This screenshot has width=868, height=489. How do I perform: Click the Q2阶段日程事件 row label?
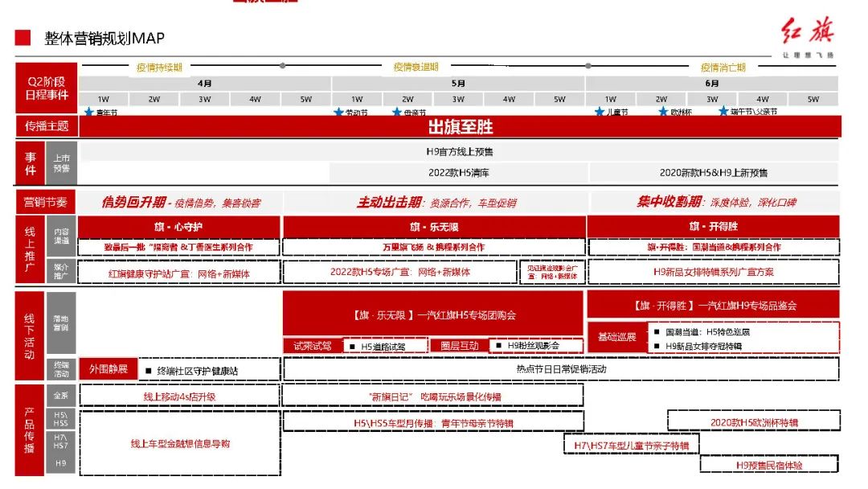pyautogui.click(x=47, y=88)
